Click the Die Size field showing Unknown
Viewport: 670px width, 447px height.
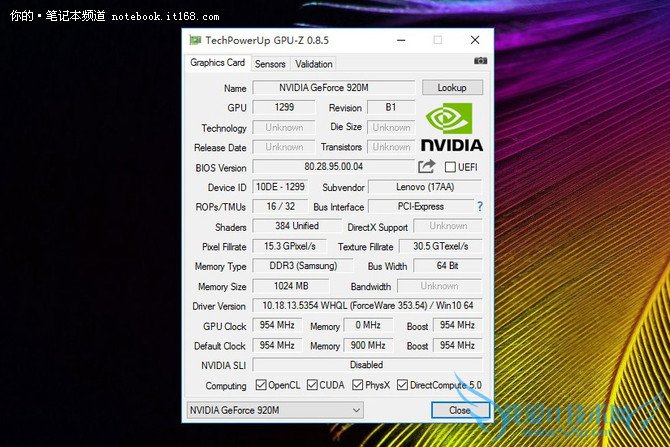(391, 127)
